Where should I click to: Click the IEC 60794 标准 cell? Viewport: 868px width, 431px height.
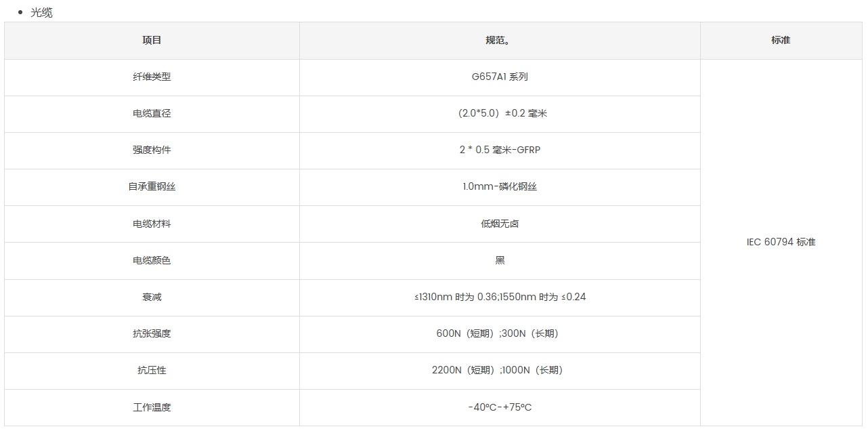pyautogui.click(x=781, y=243)
